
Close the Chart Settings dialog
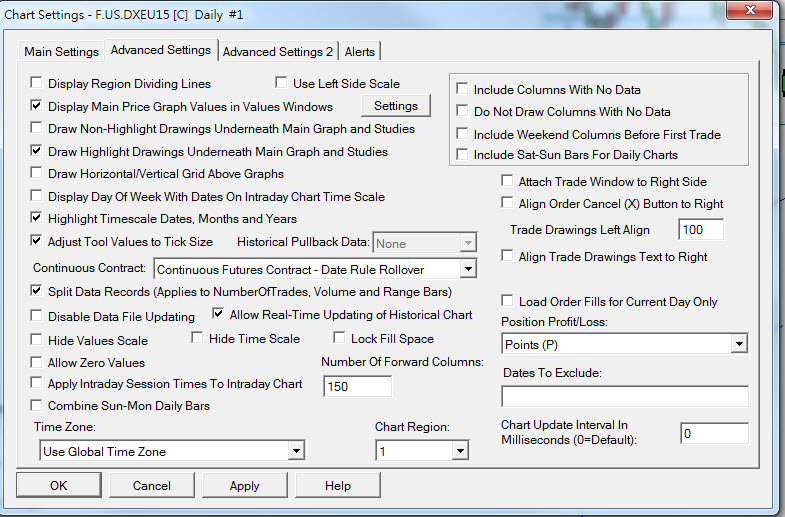(x=749, y=11)
